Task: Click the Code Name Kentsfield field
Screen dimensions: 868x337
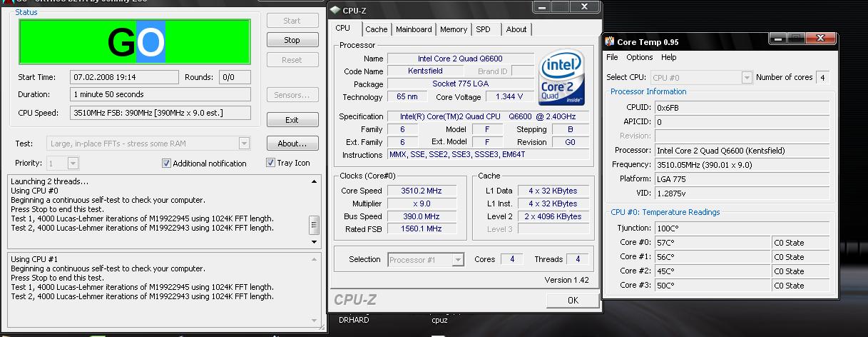Action: 425,71
